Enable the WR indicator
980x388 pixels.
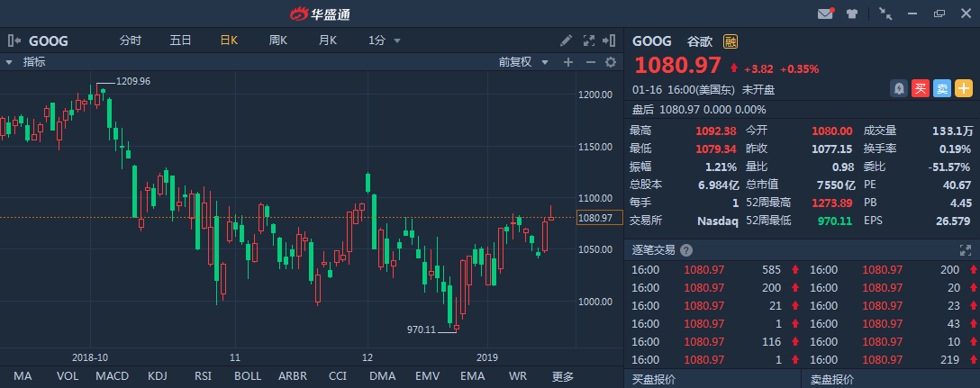(x=518, y=377)
